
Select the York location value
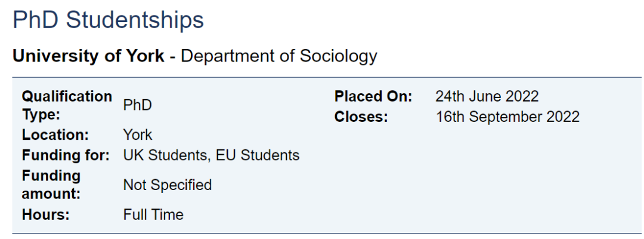(138, 134)
